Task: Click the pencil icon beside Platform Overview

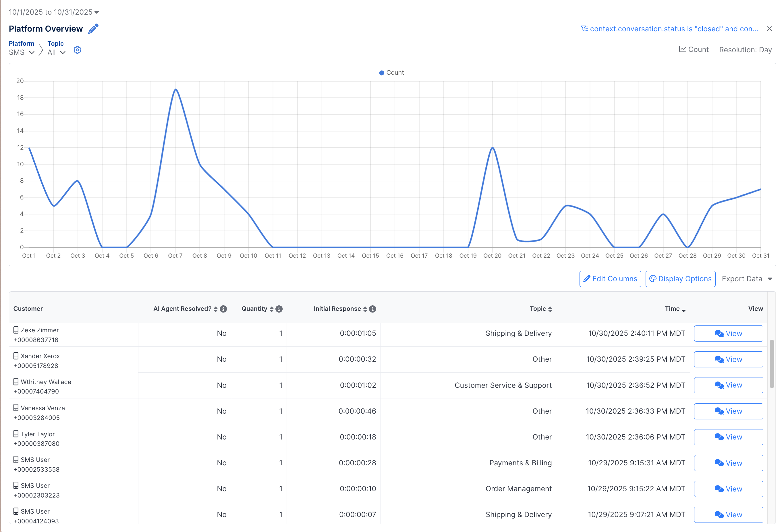Action: 93,29
